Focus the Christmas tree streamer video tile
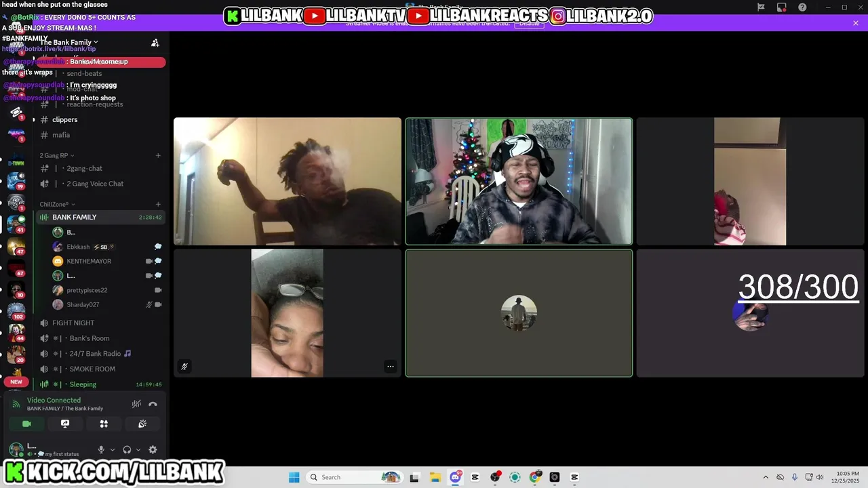868x488 pixels. (519, 182)
